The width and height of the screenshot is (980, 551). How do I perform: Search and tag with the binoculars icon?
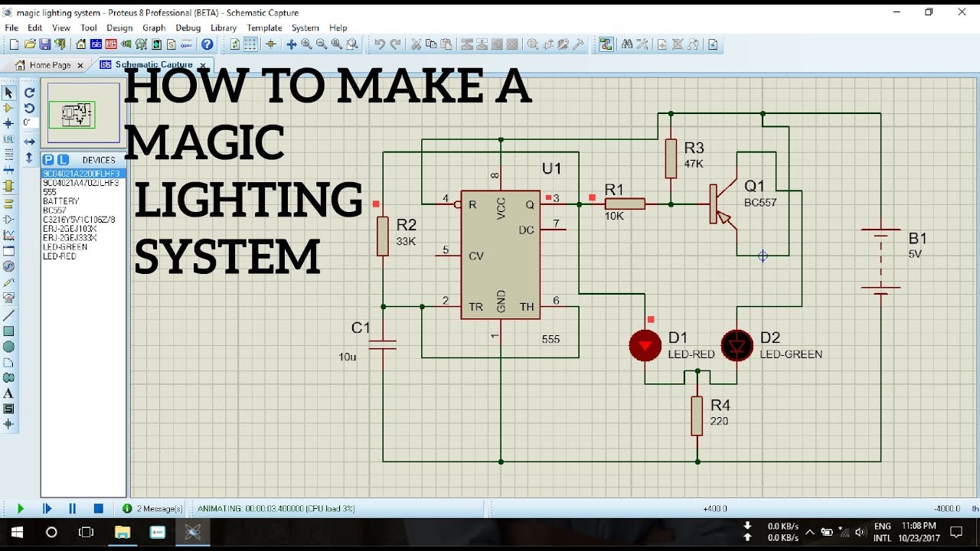click(x=626, y=44)
